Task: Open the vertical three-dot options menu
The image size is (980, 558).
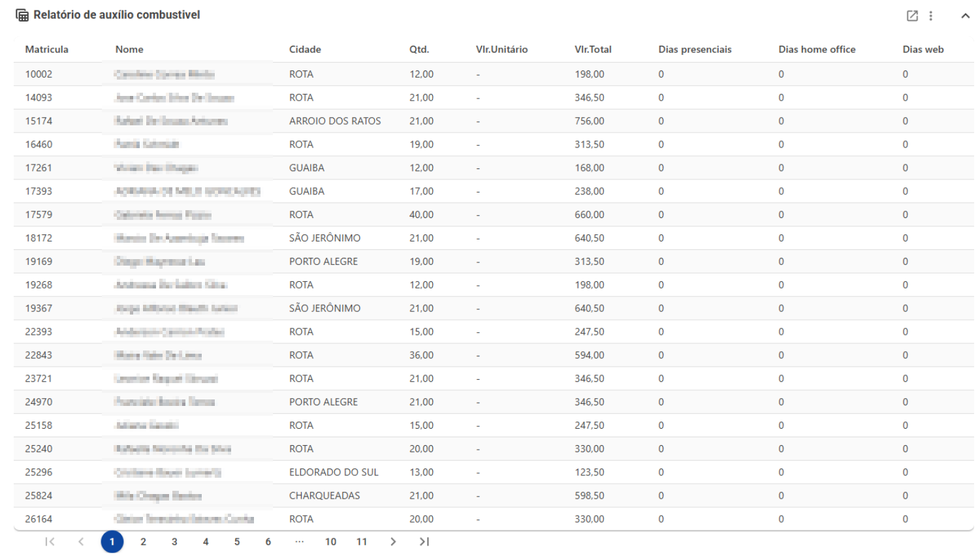Action: (931, 16)
